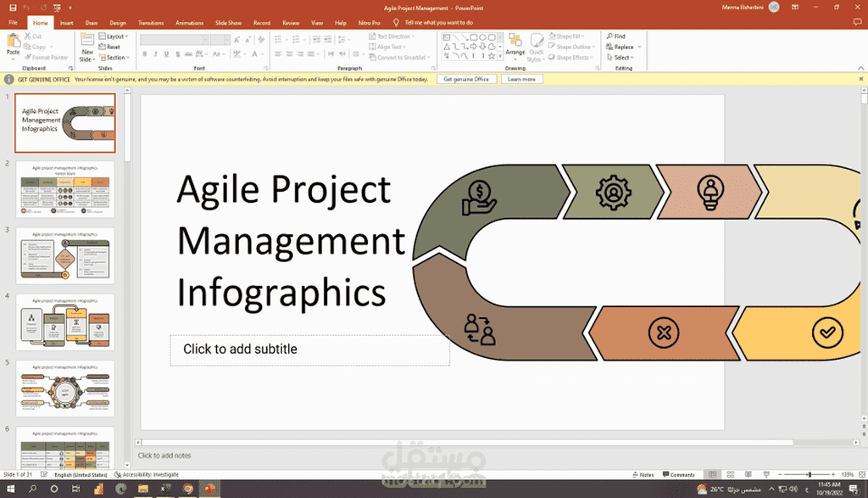868x498 pixels.
Task: Reset the slide layout
Action: pyautogui.click(x=109, y=48)
